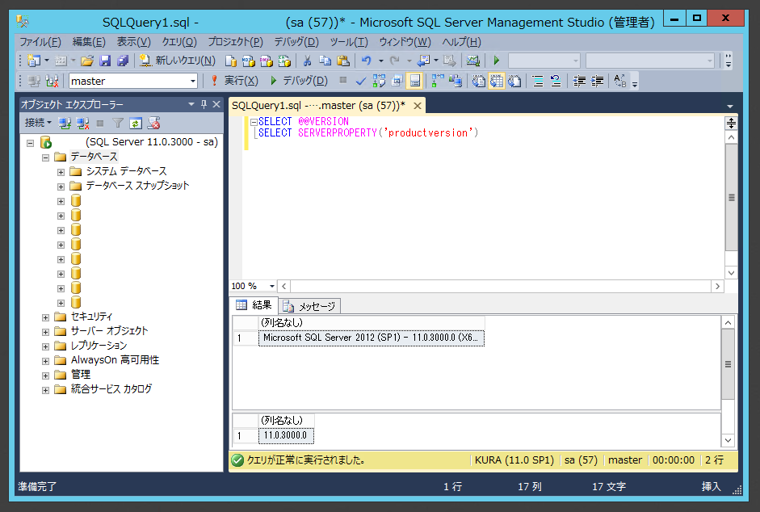
Task: Click the Microsoft SQL Server 2012 (SP1) cell
Action: tap(371, 338)
